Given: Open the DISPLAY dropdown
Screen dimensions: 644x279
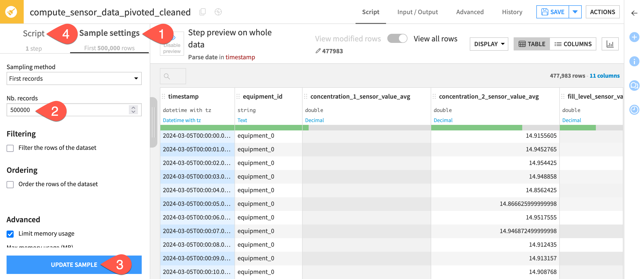Looking at the screenshot, I should (x=489, y=44).
